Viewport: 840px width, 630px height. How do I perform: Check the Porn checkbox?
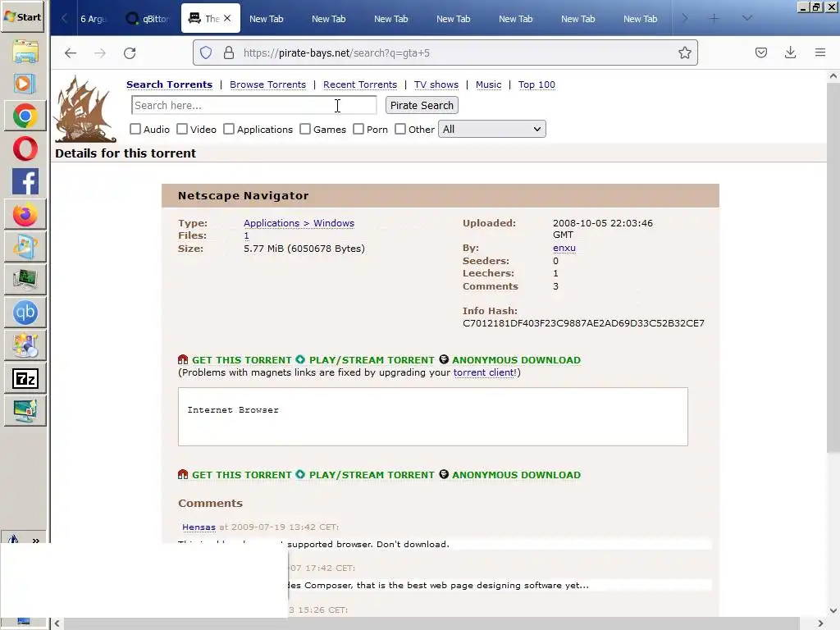point(358,129)
